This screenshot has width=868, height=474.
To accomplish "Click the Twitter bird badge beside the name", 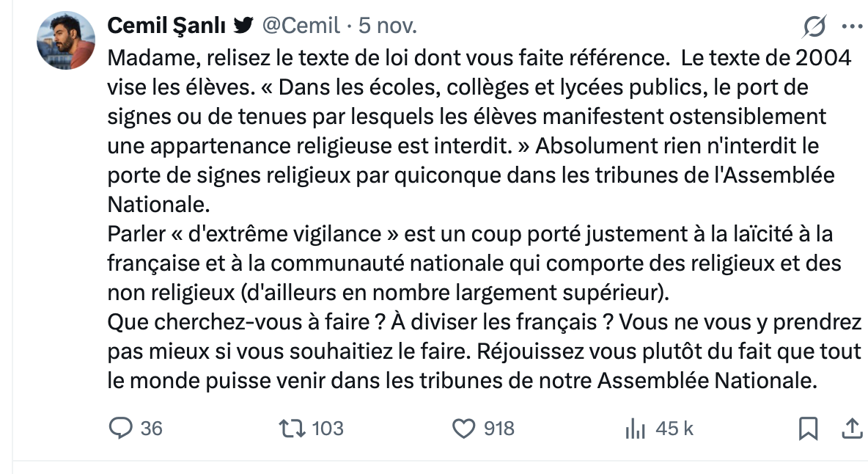I will point(243,26).
